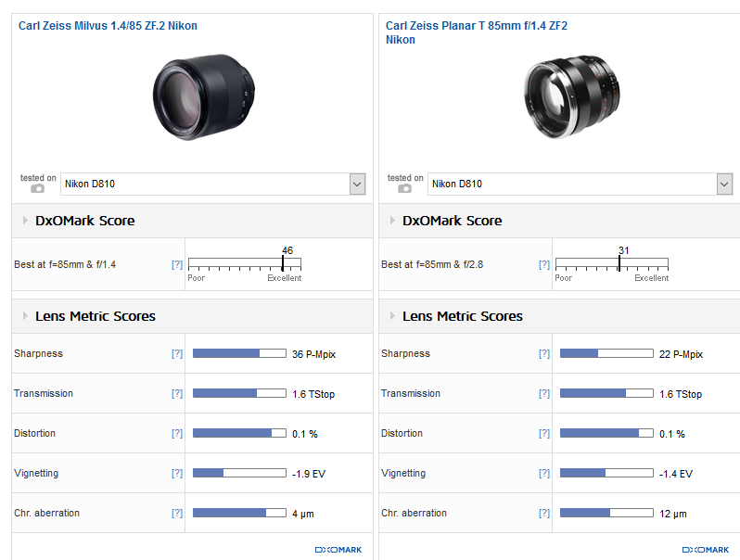Click the Planar lens product image
The height and width of the screenshot is (560, 740).
click(571, 96)
